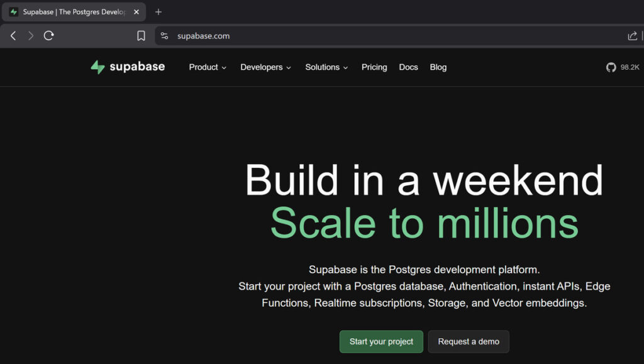The width and height of the screenshot is (644, 364).
Task: Open a new browser tab
Action: click(x=158, y=12)
